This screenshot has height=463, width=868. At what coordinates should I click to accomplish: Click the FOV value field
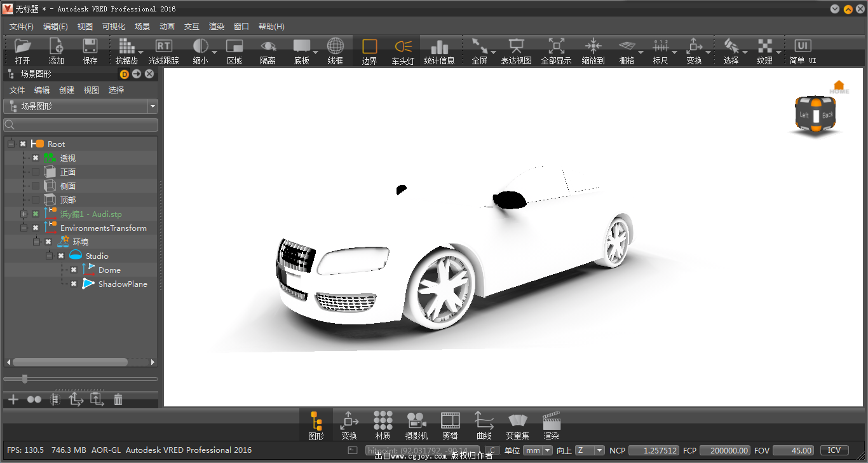point(793,450)
